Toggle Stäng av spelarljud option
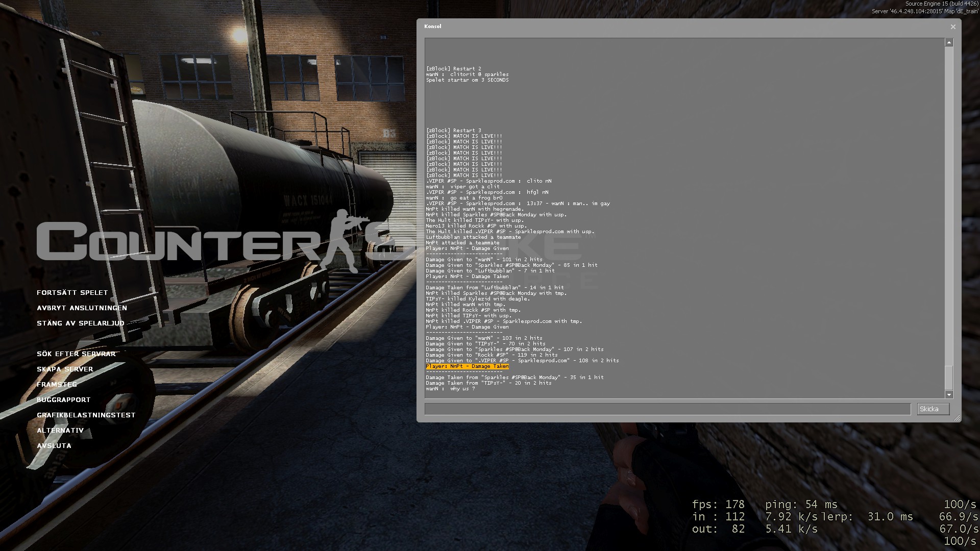The image size is (980, 551). (80, 323)
